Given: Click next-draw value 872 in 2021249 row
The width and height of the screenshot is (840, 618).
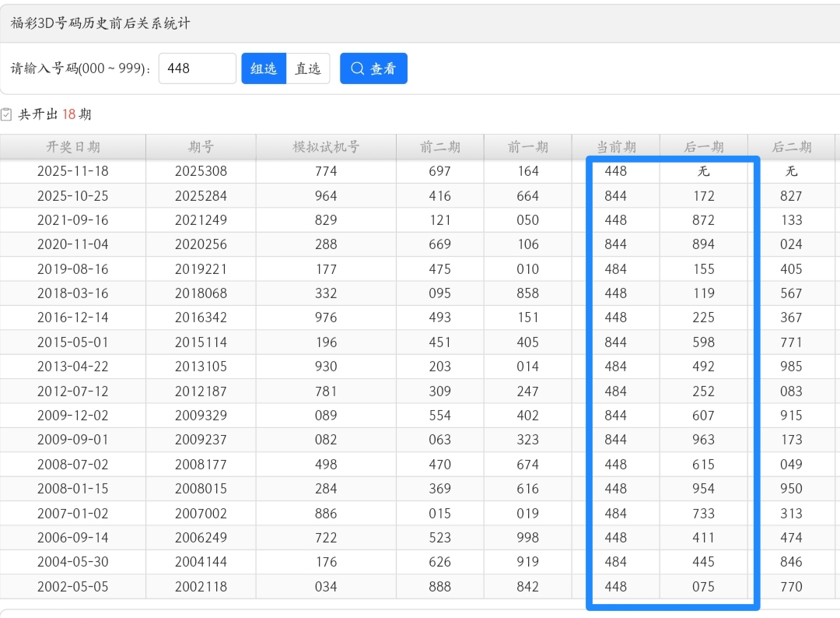Looking at the screenshot, I should [x=703, y=220].
